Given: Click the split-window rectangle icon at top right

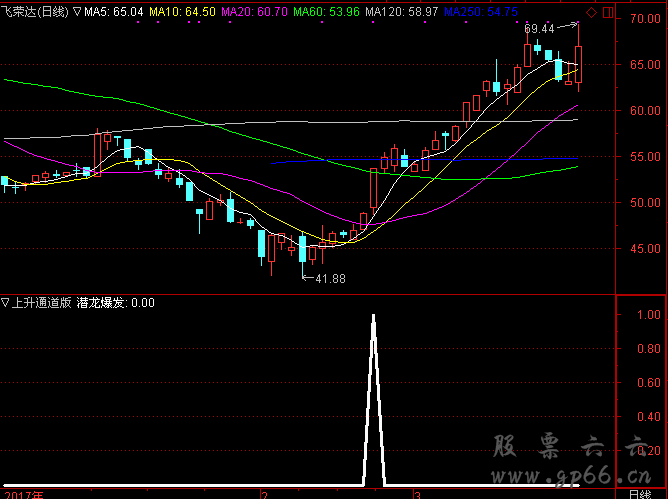Looking at the screenshot, I should [608, 12].
